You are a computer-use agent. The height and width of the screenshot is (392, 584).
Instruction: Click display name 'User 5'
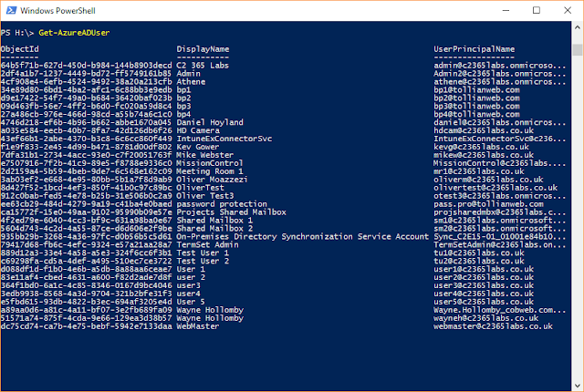(191, 302)
